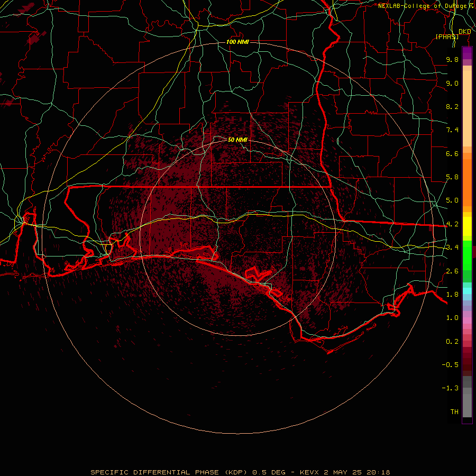Click the TH threshold label on scale
476x476 pixels.
[x=454, y=412]
